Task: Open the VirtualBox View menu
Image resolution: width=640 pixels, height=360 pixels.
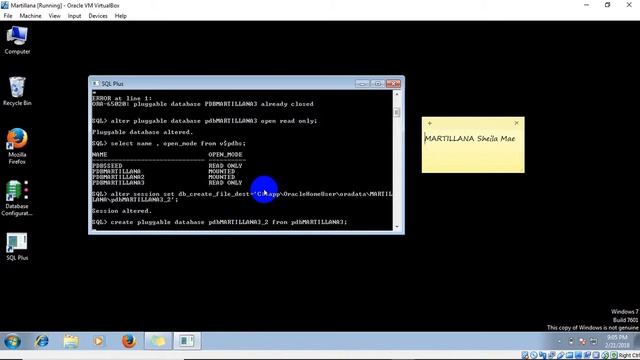Action: [54, 16]
